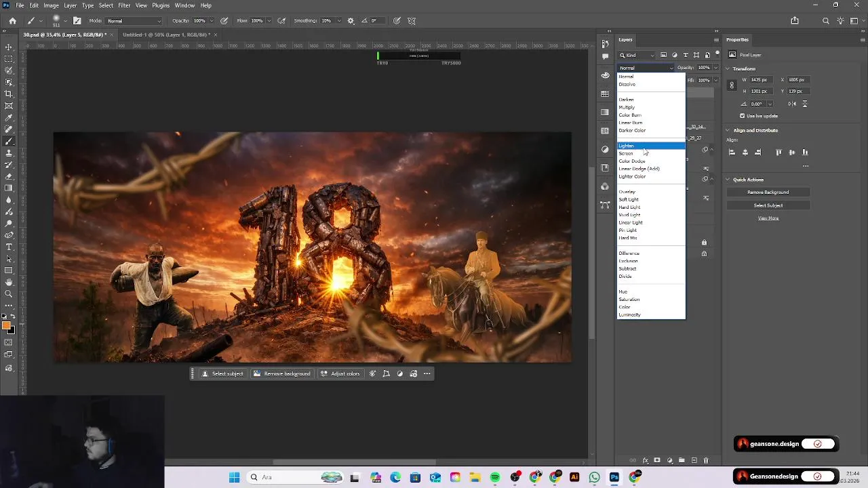The width and height of the screenshot is (868, 488).
Task: Click the Home icon in options bar
Action: (12, 21)
